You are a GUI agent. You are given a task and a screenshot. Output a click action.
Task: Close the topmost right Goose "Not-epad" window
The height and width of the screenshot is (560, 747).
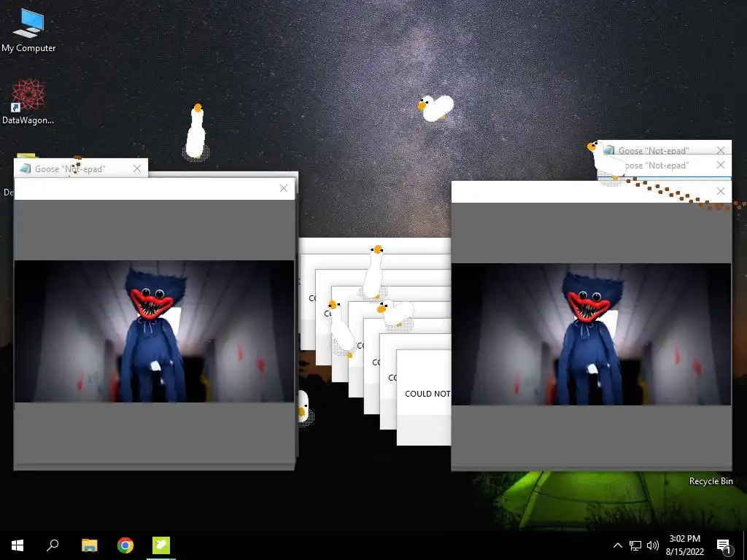[x=720, y=150]
